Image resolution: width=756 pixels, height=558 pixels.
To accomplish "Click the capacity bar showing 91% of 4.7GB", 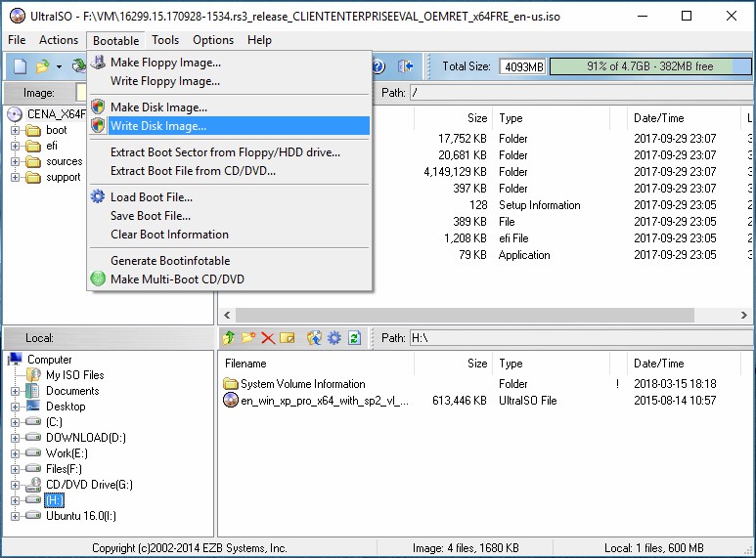I will (x=650, y=66).
